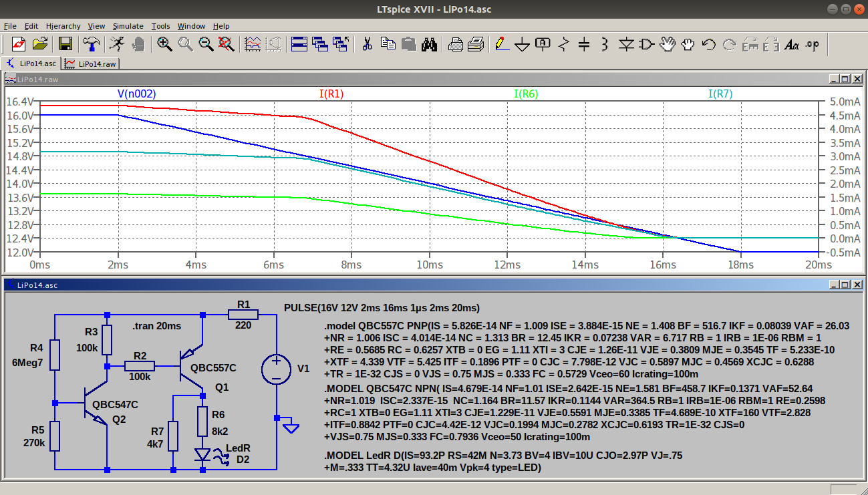868x495 pixels.
Task: Tile the windows horizontally
Action: pos(299,44)
